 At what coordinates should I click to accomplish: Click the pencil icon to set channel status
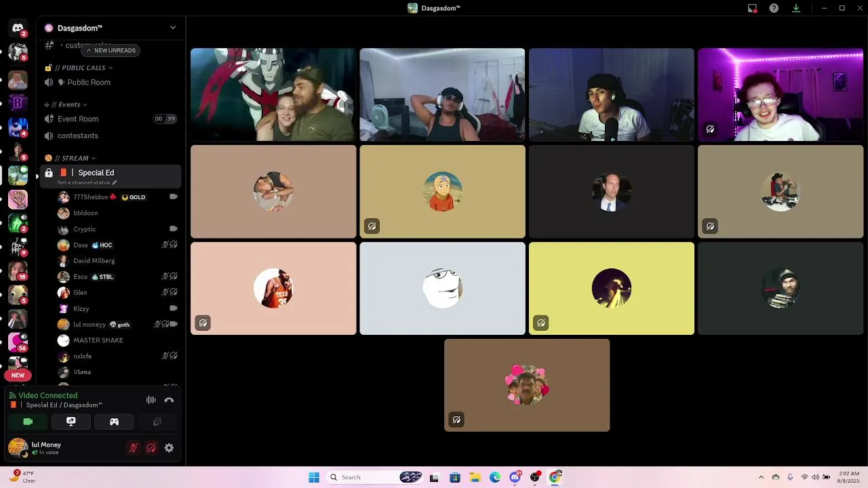[114, 182]
